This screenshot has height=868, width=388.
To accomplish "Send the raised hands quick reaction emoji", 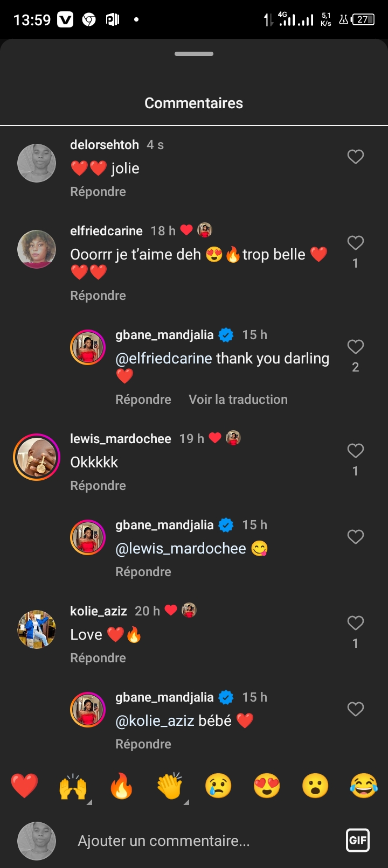I will tap(73, 787).
